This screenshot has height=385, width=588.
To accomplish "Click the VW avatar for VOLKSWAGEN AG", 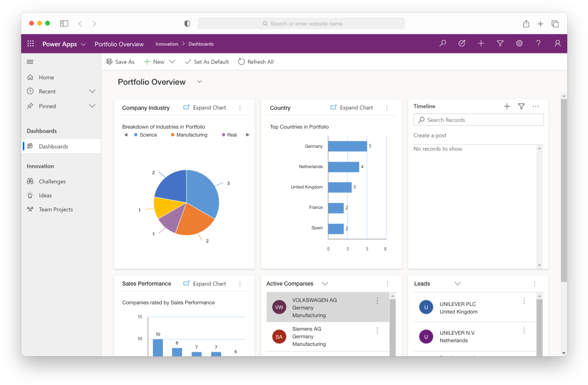I will tap(279, 307).
